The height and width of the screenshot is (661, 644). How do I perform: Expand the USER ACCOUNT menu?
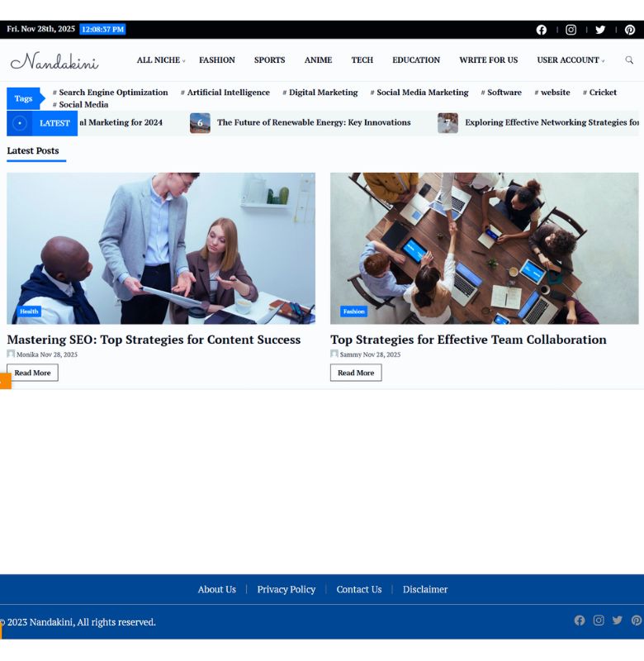(x=571, y=60)
